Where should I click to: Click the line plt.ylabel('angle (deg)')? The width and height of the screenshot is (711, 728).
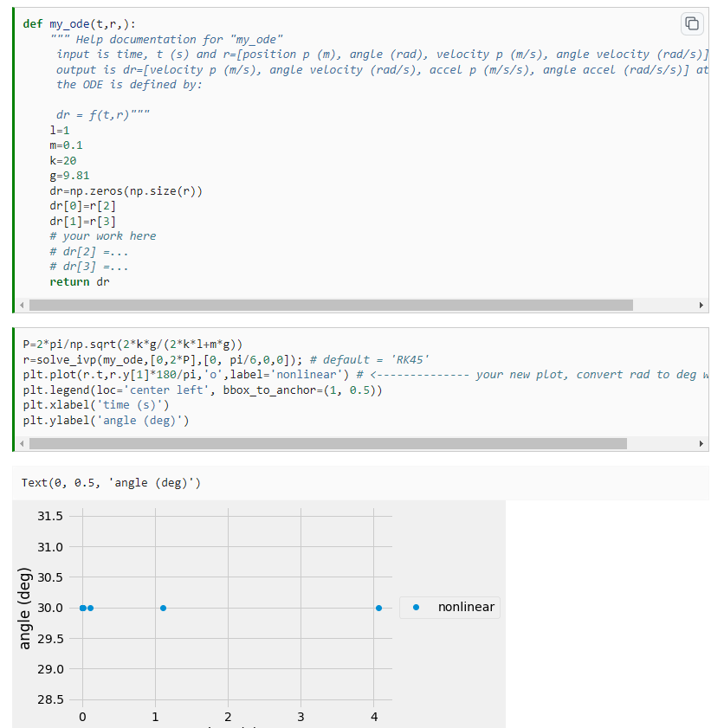[106, 420]
